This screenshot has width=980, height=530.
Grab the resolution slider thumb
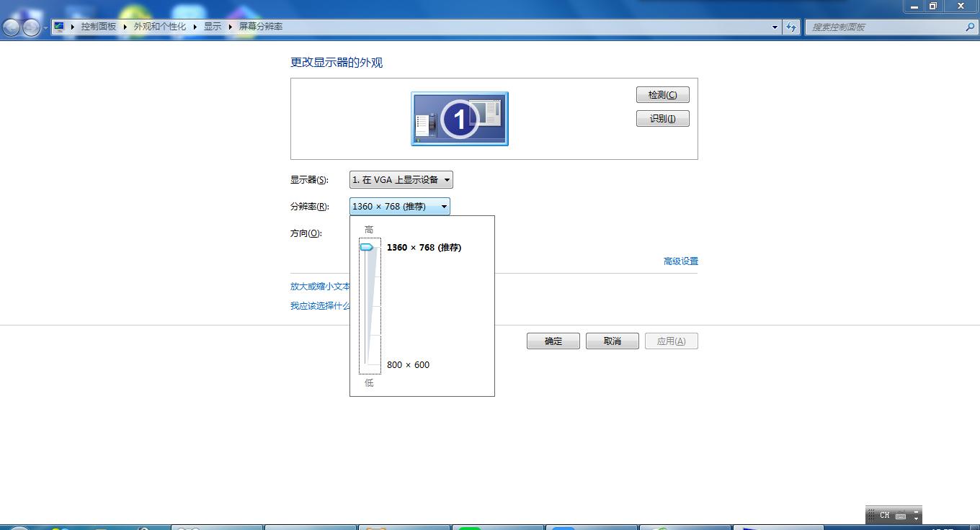pyautogui.click(x=367, y=247)
